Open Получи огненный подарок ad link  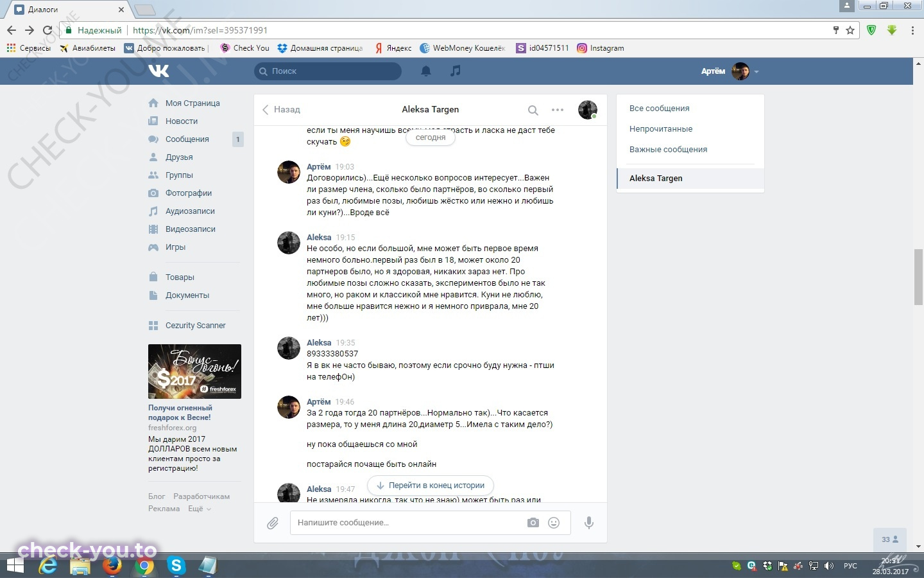(x=180, y=412)
